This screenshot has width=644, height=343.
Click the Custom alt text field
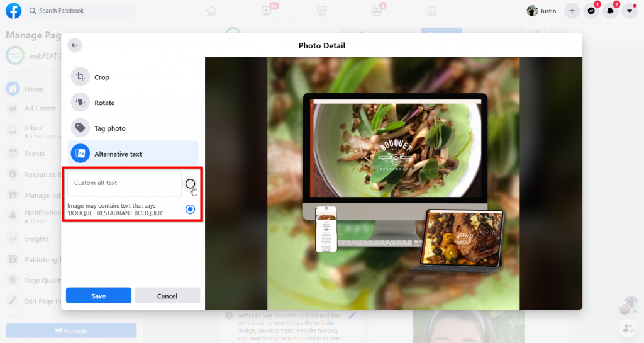(125, 183)
